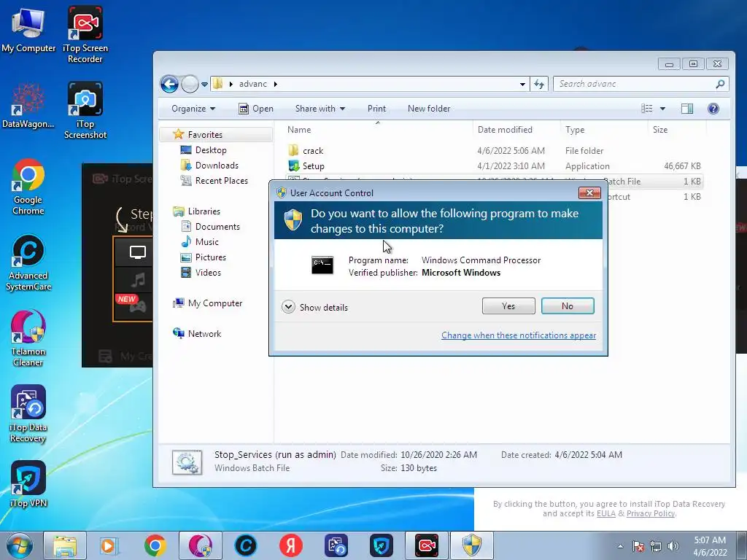Open the view options dropdown arrow

(x=662, y=109)
